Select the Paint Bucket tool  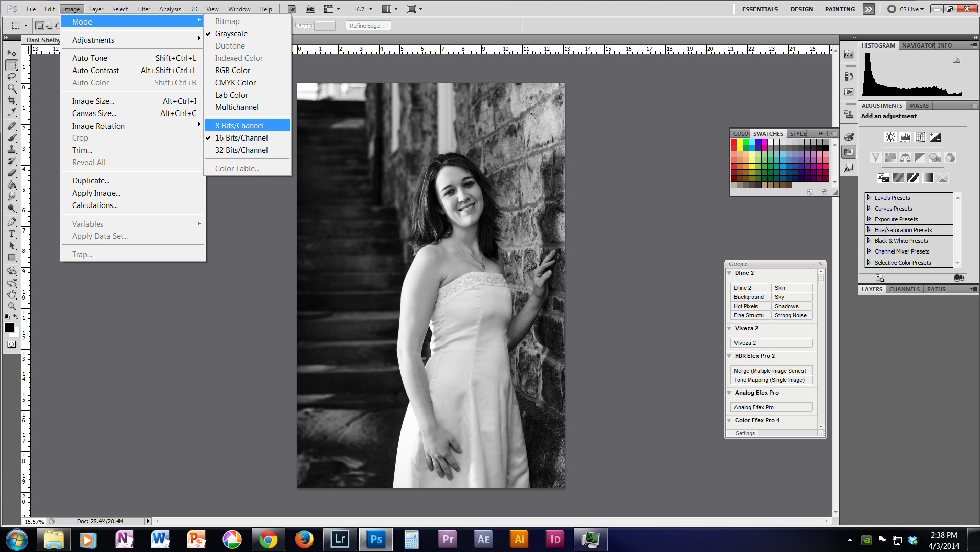click(12, 185)
